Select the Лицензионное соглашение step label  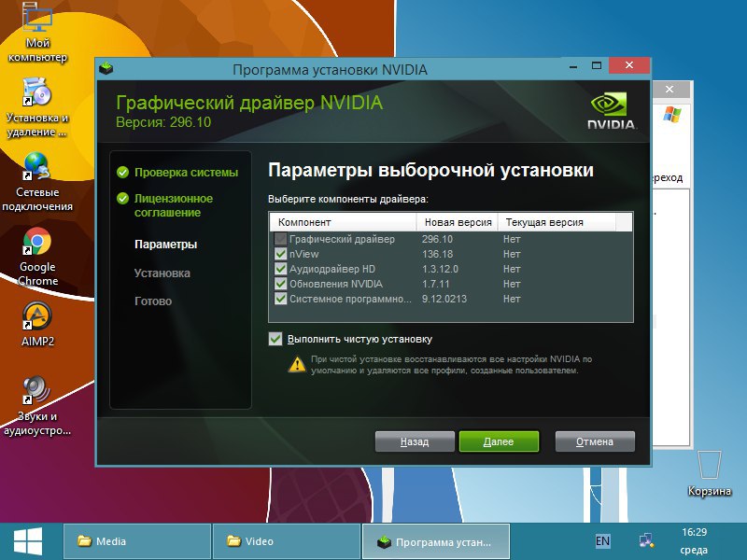click(x=174, y=205)
